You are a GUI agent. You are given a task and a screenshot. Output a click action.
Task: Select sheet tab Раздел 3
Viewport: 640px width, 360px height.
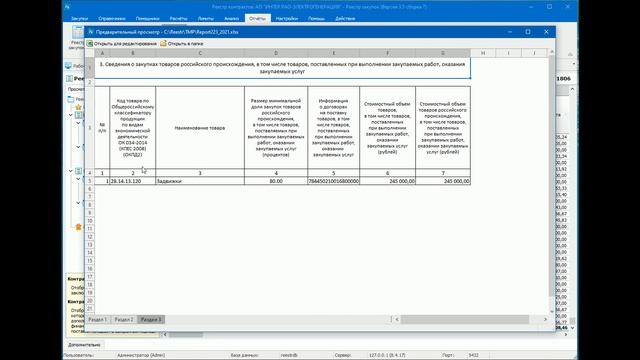click(151, 320)
